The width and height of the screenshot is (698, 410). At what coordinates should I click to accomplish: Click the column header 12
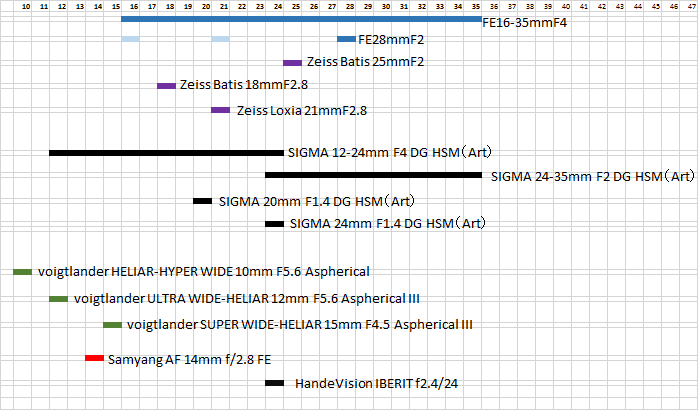tap(62, 7)
